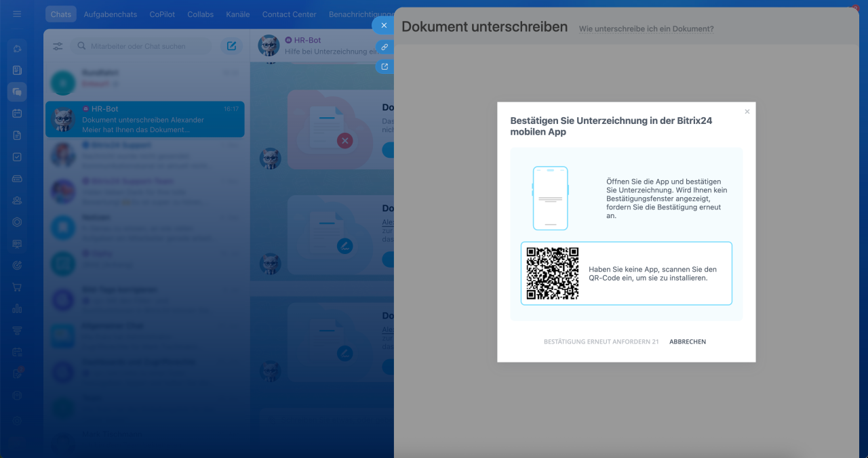Open the CoPilot tab
Image resolution: width=868 pixels, height=458 pixels.
tap(162, 14)
